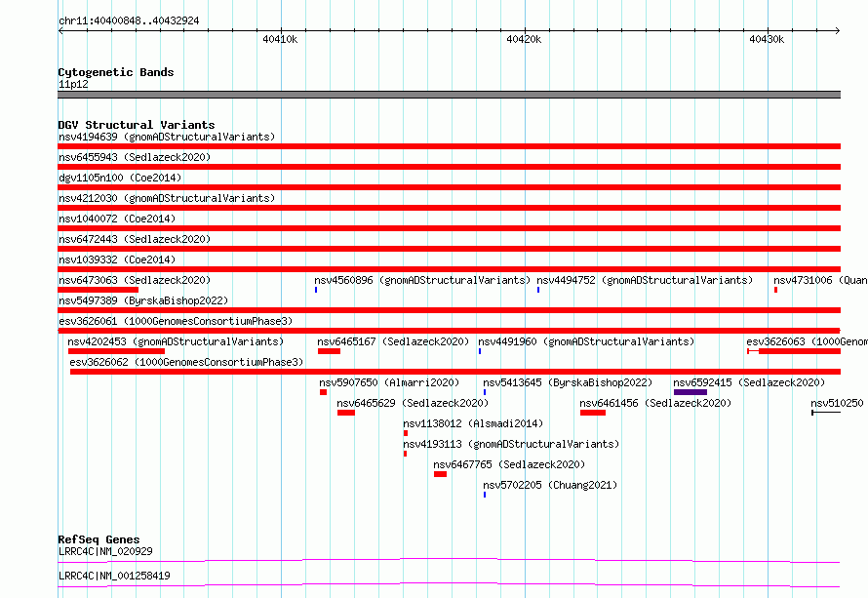Screen dimensions: 868x598
Task: Click the 40410k ruler tick label
Action: click(280, 39)
